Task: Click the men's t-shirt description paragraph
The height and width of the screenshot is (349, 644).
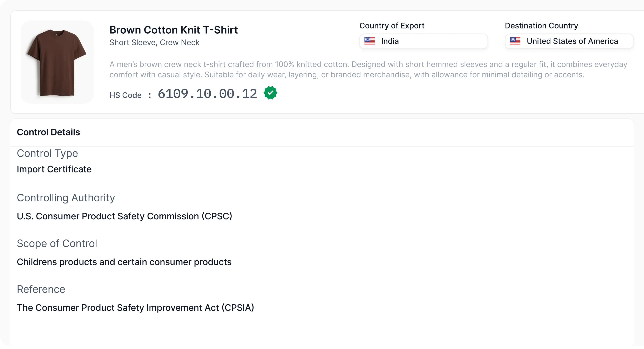Action: pos(368,69)
